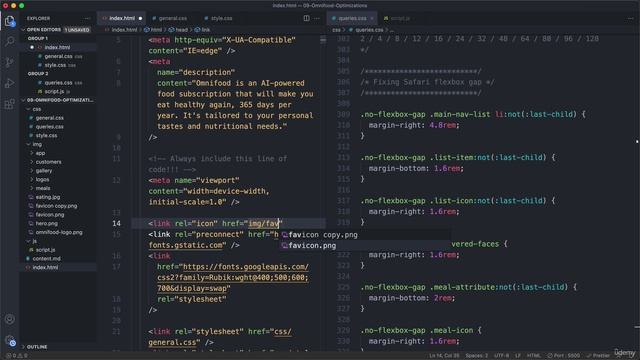Select favicon.png in file tree
This screenshot has width=640, height=360.
[x=49, y=215]
